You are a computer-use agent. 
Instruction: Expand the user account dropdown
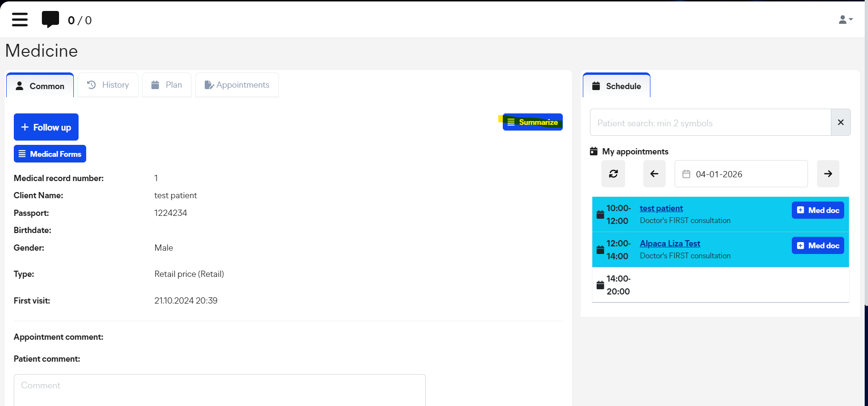(845, 20)
